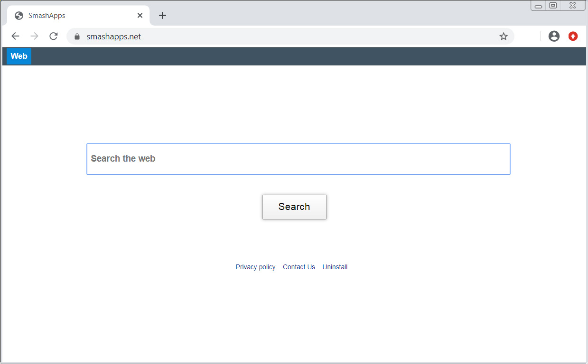The image size is (588, 364).
Task: Minimize the browser window
Action: (x=539, y=6)
